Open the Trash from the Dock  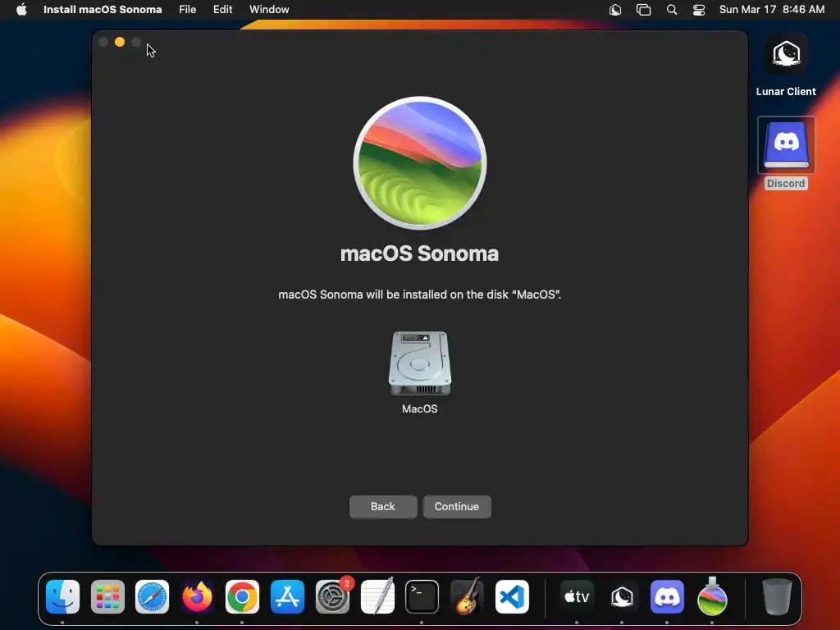(777, 596)
